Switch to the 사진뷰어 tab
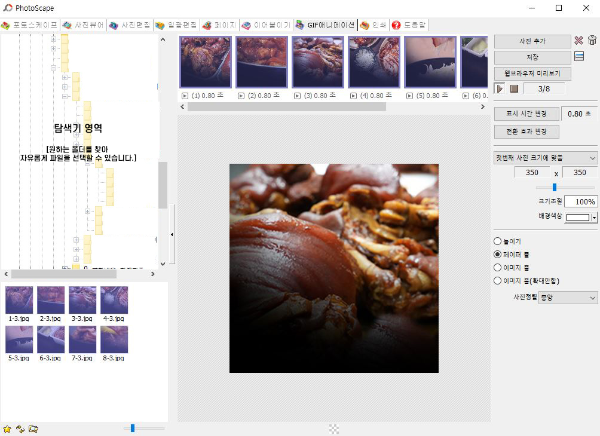This screenshot has width=600, height=436. pos(83,25)
